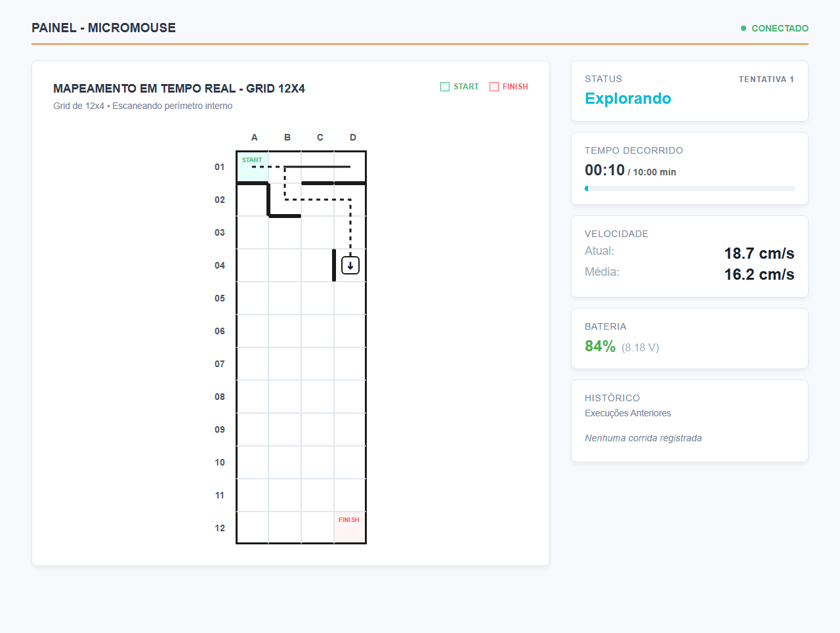This screenshot has width=840, height=633.
Task: Click the Atual: speed label
Action: coord(600,251)
